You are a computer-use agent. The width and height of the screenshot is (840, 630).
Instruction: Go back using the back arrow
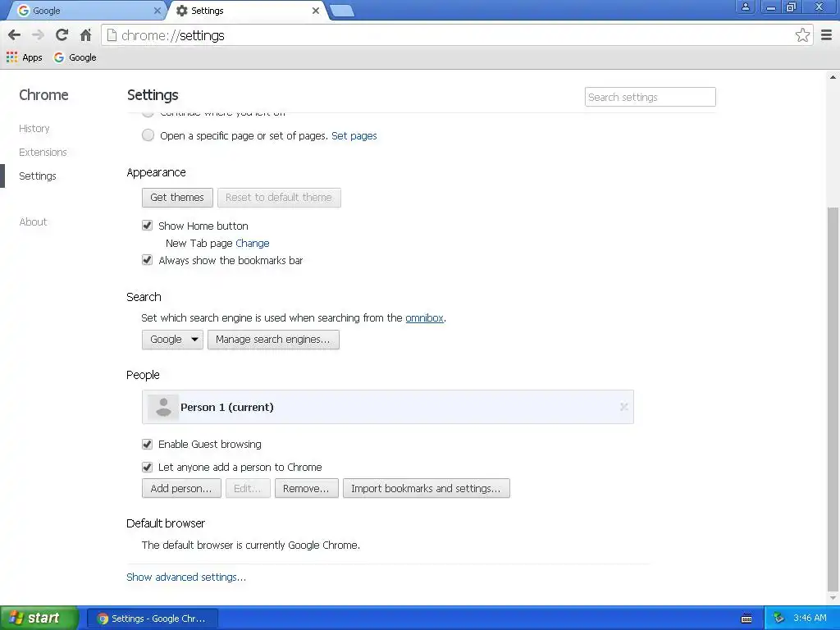15,35
